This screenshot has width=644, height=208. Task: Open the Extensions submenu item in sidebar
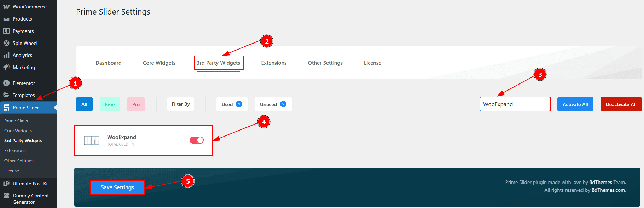pos(15,150)
